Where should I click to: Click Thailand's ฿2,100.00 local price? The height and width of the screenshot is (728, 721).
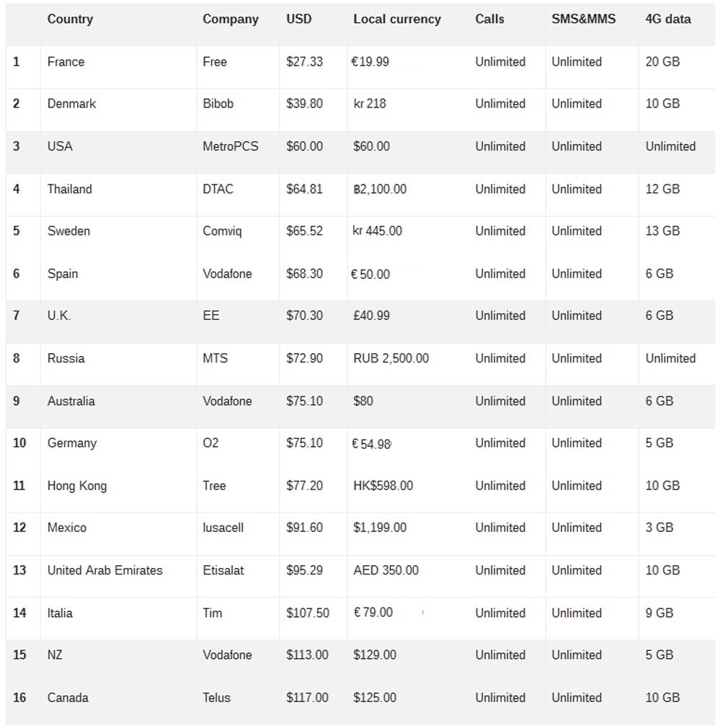click(380, 189)
